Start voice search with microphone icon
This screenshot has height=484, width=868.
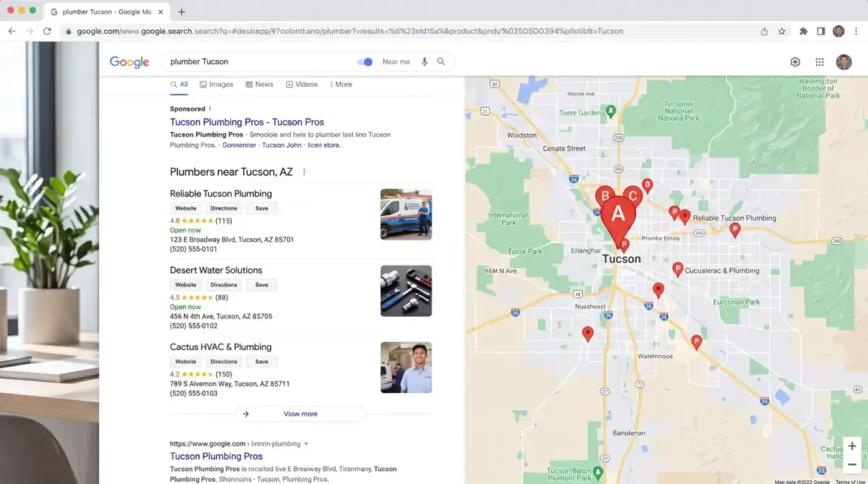click(x=425, y=61)
